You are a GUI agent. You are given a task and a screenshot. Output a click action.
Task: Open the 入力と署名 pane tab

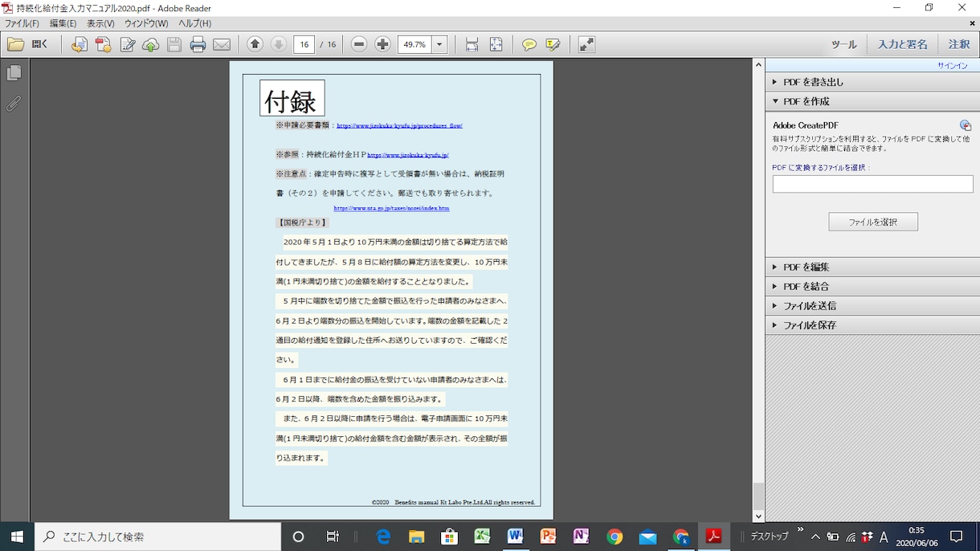tap(903, 45)
